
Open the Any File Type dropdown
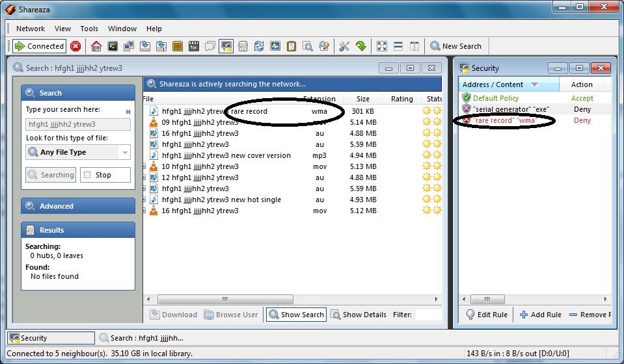(78, 152)
